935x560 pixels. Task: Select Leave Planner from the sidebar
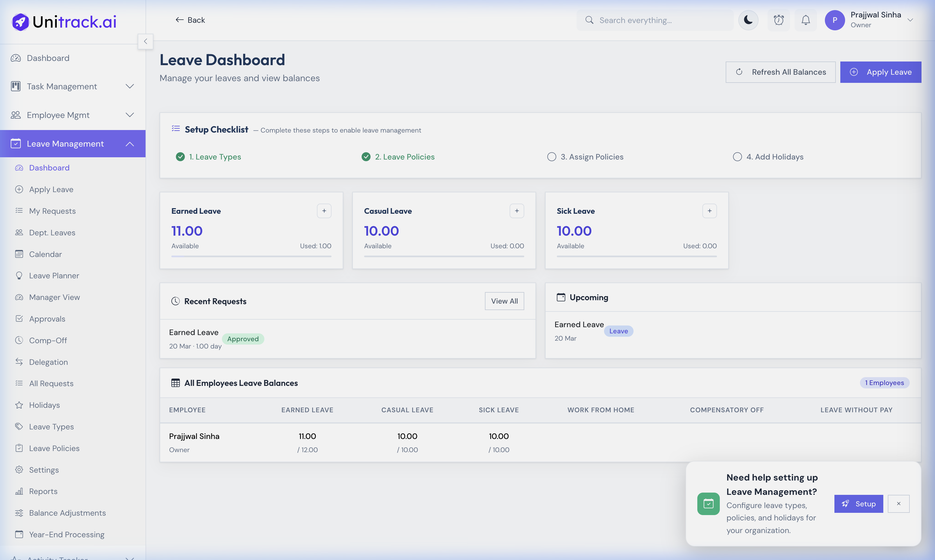coord(54,276)
